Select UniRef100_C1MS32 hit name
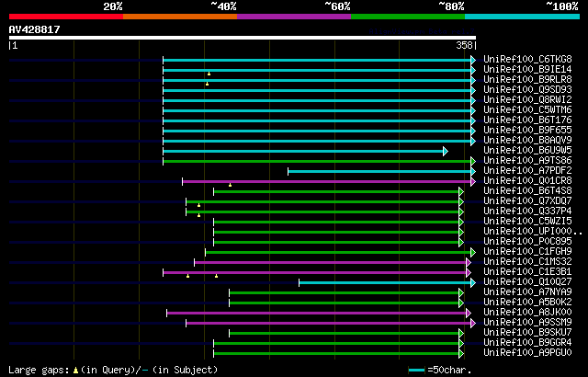Viewport: 588px width, 377px height. tap(527, 262)
